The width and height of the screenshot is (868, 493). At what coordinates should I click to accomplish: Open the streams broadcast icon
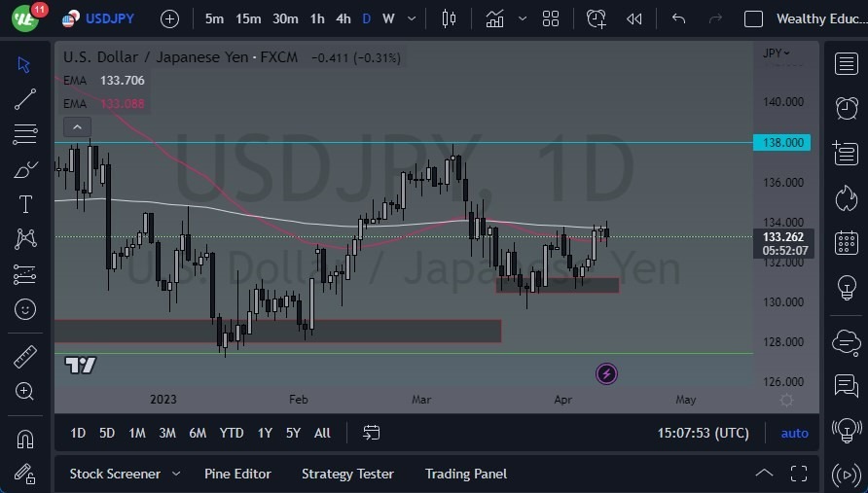click(847, 475)
